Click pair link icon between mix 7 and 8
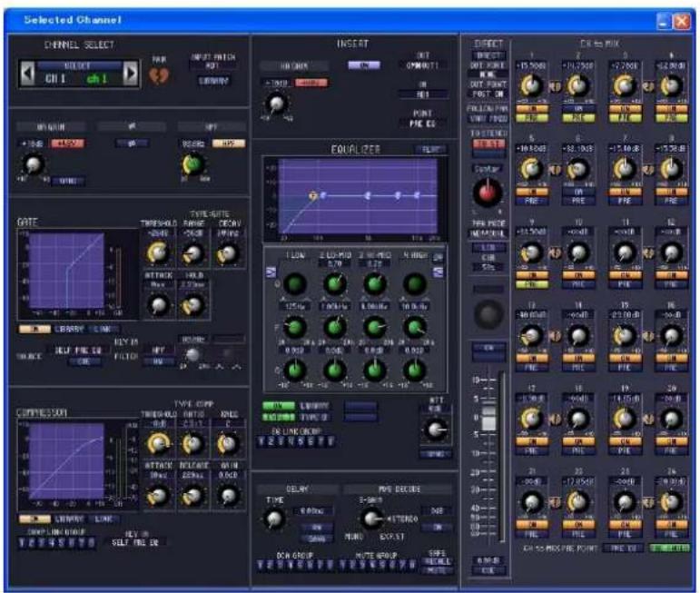This screenshot has width=700, height=593. 648,170
